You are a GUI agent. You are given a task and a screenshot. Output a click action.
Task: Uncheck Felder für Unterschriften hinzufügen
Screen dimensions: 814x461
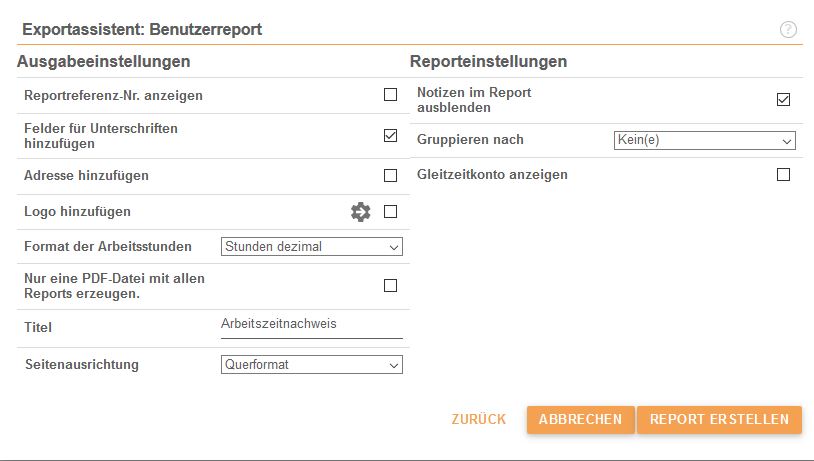(390, 135)
